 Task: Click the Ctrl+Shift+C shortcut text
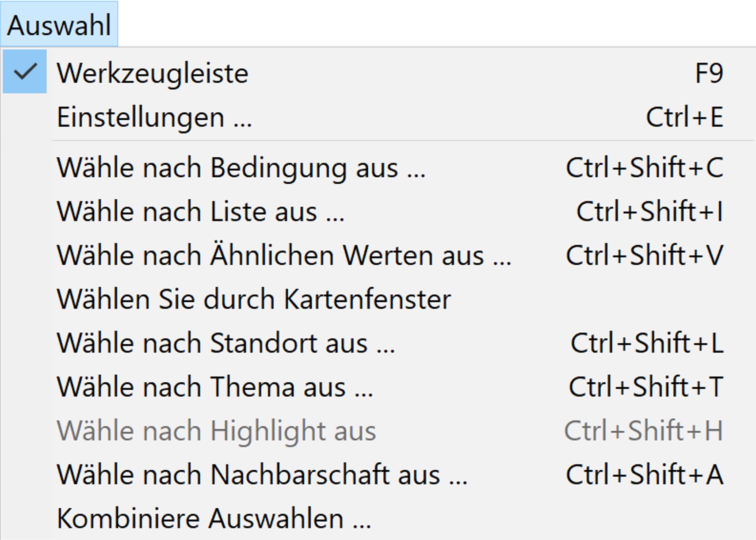(645, 168)
